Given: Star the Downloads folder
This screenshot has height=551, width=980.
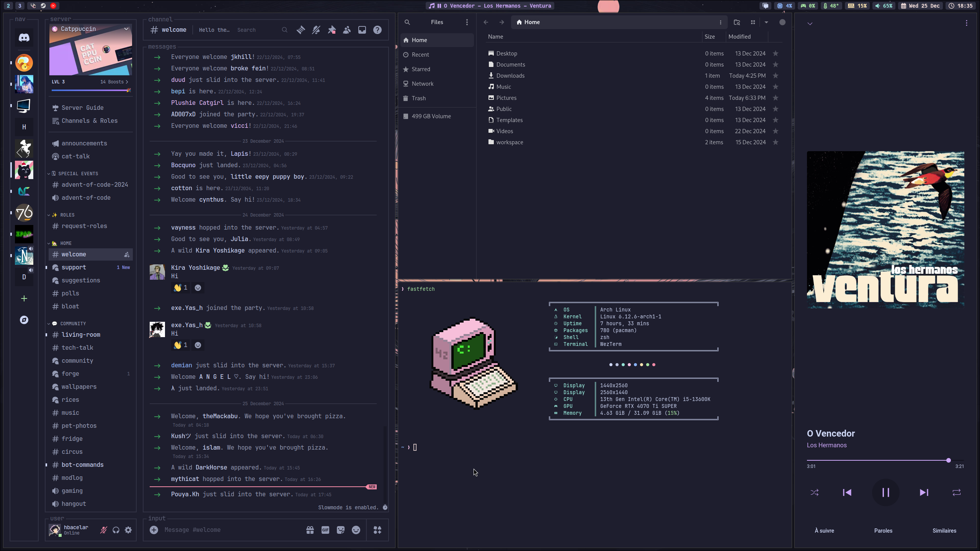Looking at the screenshot, I should pos(776,76).
